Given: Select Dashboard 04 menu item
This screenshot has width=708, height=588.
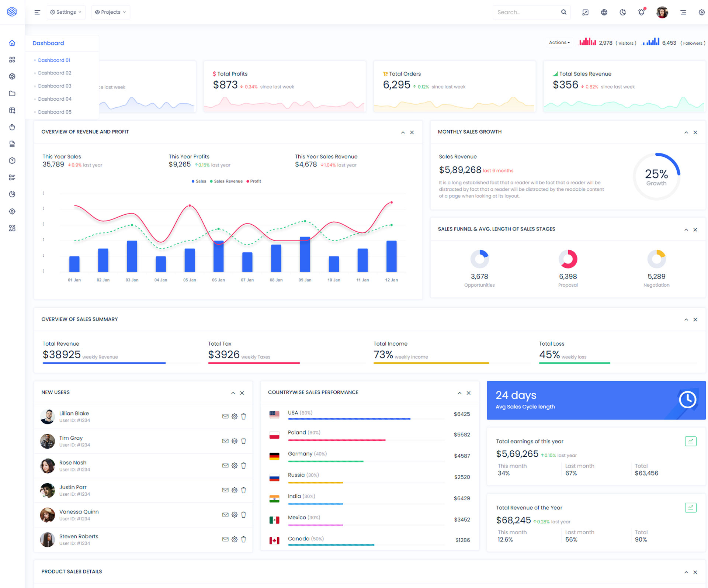Looking at the screenshot, I should (55, 99).
